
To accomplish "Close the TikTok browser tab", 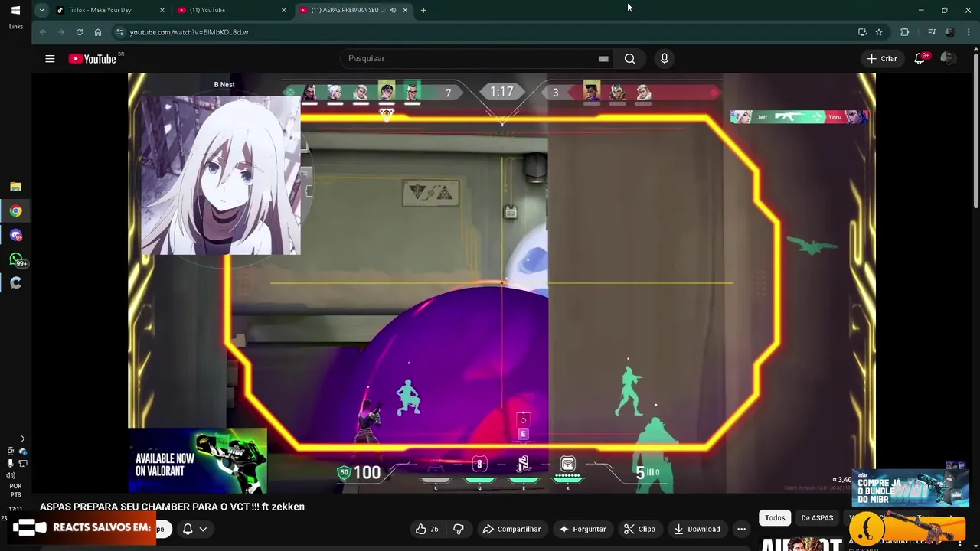I will 162,10.
